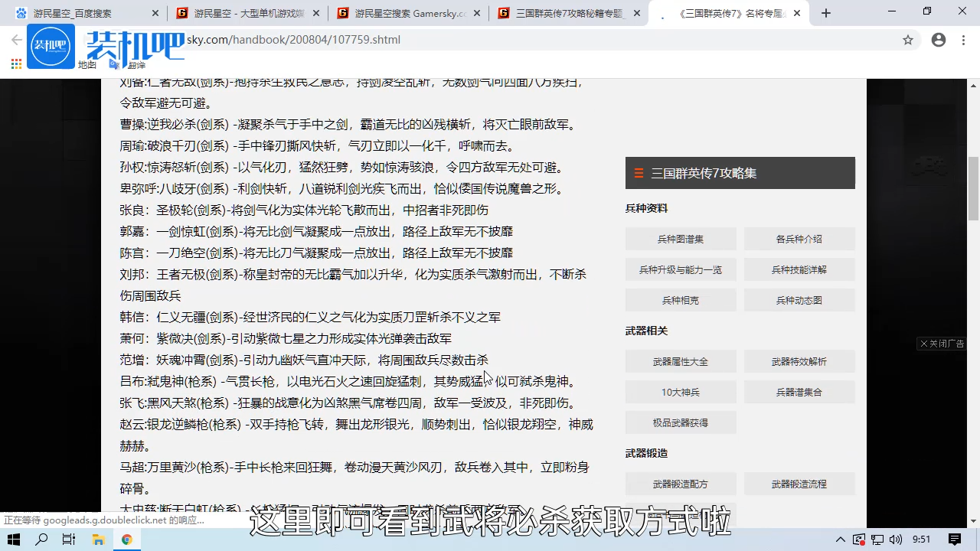Click the back navigation arrow in browser
Viewport: 980px width, 551px height.
pos(17,40)
